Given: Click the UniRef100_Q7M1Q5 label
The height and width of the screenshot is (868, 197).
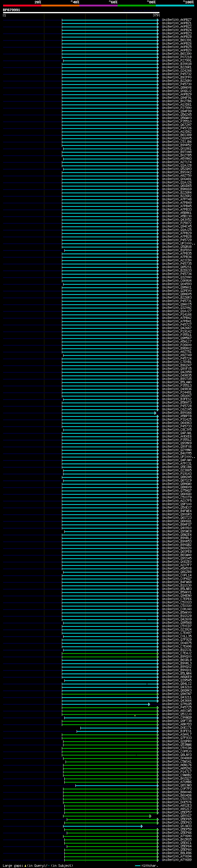Looking at the screenshot, I should 176,704.
